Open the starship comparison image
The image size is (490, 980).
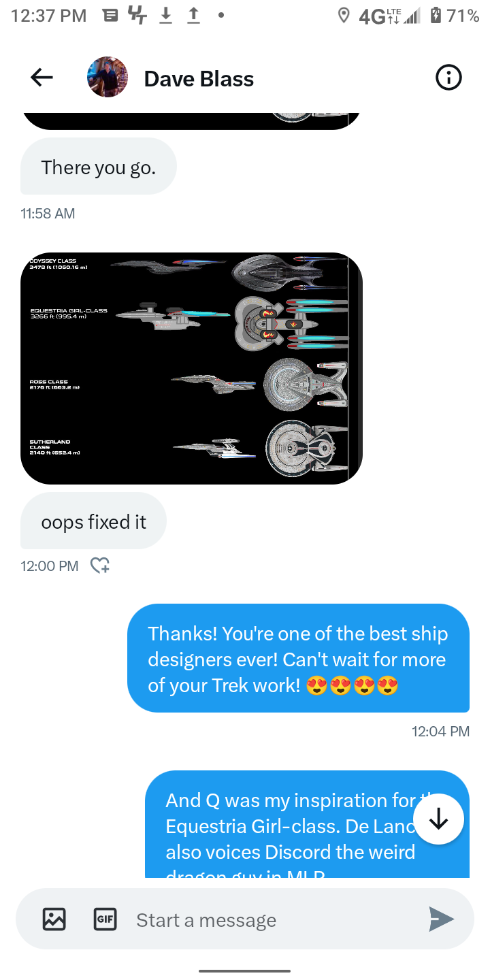191,368
